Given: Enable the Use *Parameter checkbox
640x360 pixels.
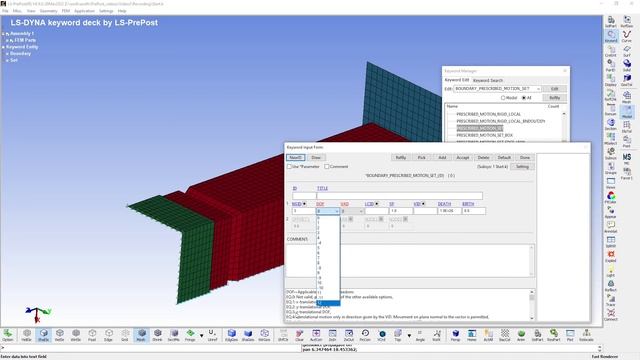Looking at the screenshot, I should [289, 167].
